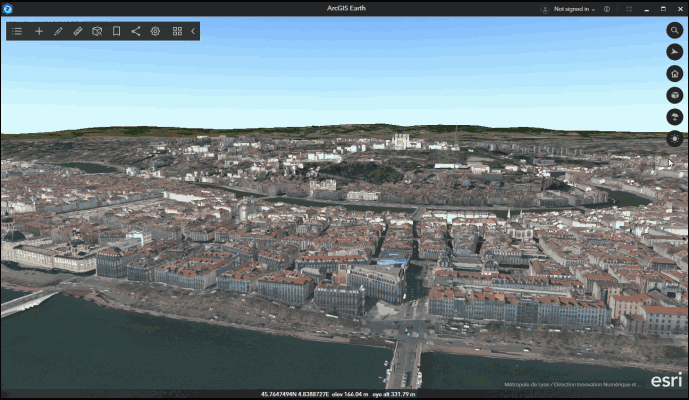Open the interactive 3D analysis tool
The height and width of the screenshot is (400, 689).
point(97,31)
